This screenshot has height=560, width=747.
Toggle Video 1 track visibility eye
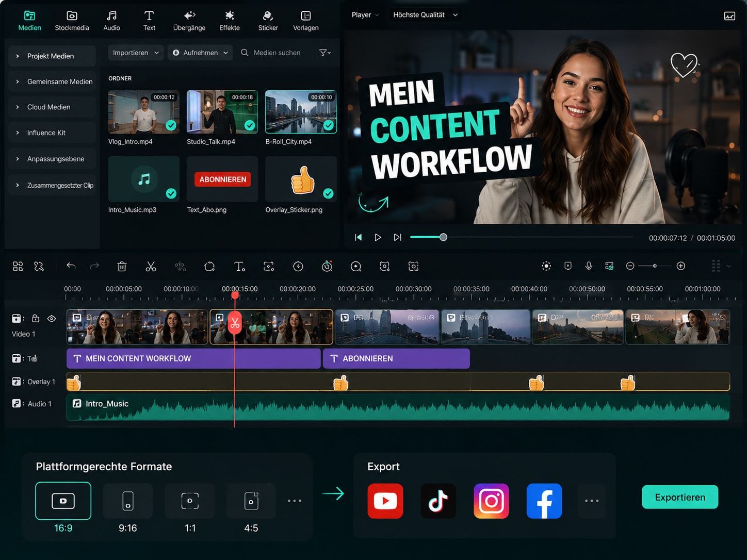pos(52,319)
